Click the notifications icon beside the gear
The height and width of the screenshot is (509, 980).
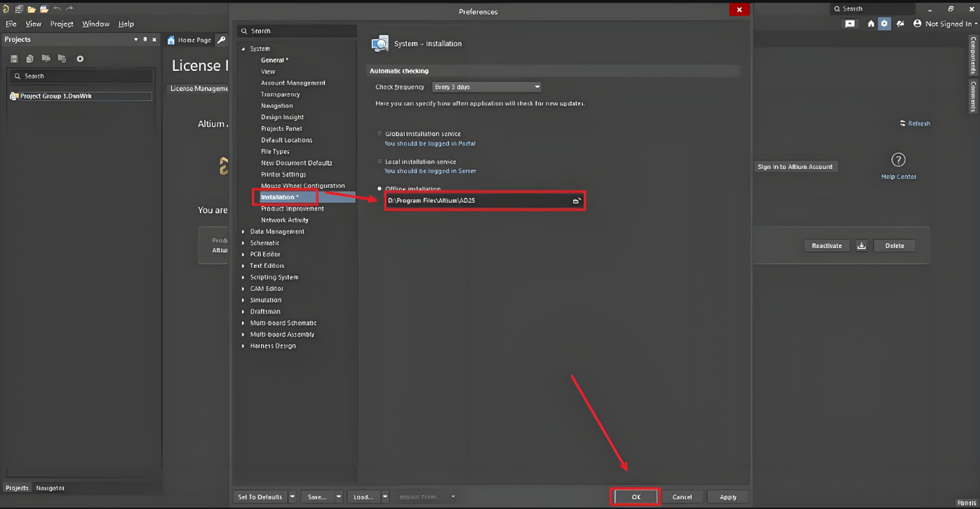[x=900, y=24]
